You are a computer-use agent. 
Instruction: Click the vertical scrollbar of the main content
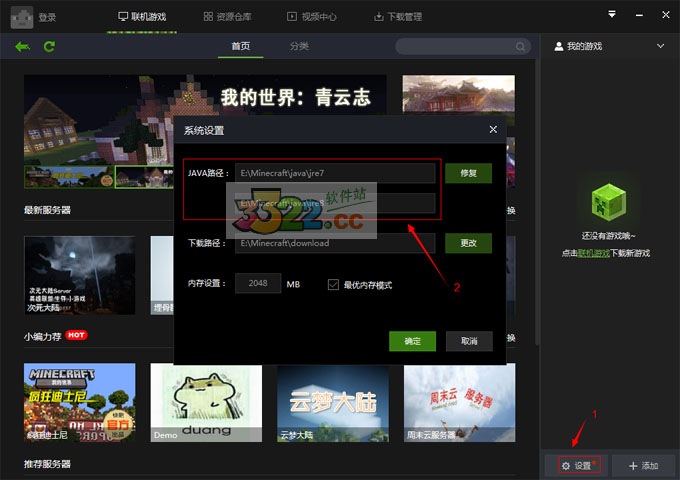point(537,202)
